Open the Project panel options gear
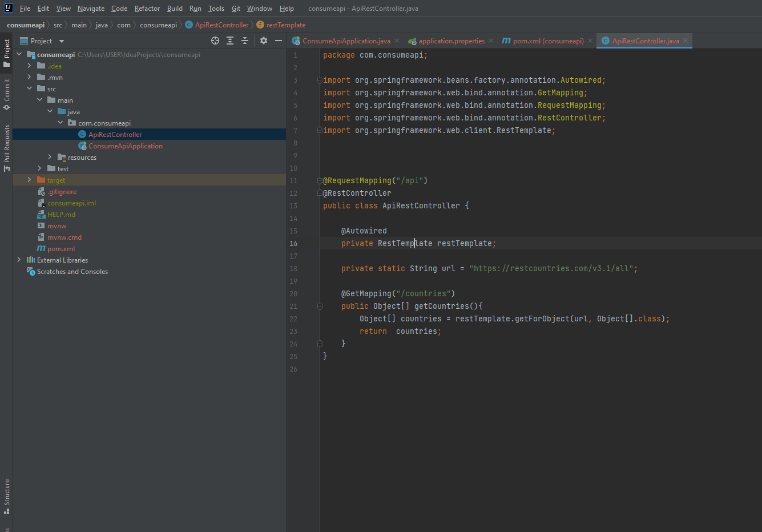This screenshot has width=762, height=532. [x=263, y=41]
